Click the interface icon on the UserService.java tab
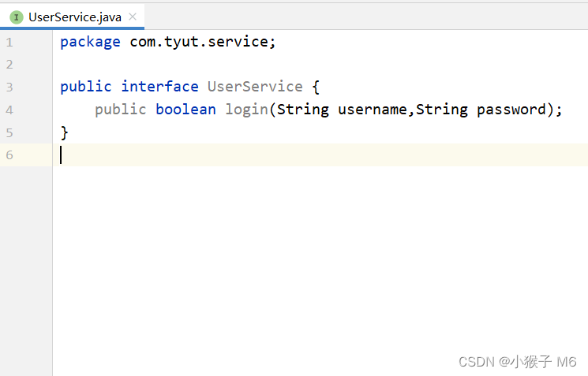Screen dimensions: 588x376 17,17
